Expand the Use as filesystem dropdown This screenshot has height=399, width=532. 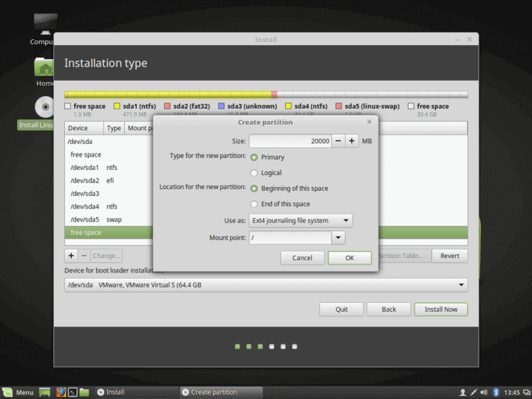(301, 220)
